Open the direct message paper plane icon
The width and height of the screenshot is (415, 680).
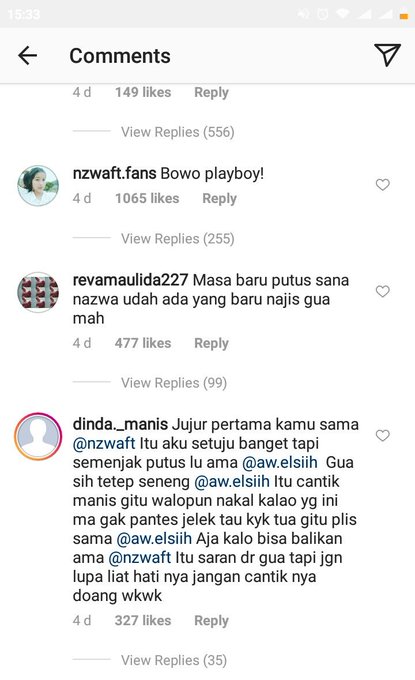(x=387, y=55)
